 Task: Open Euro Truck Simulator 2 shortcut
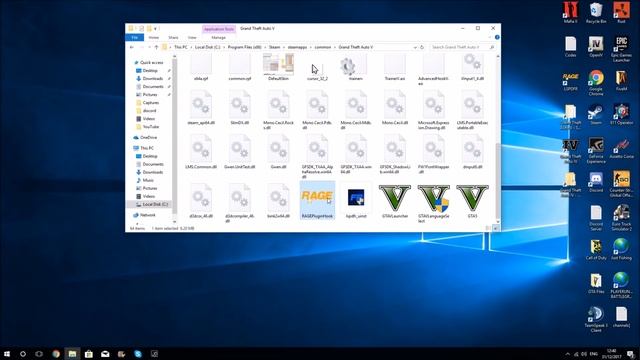point(621,218)
